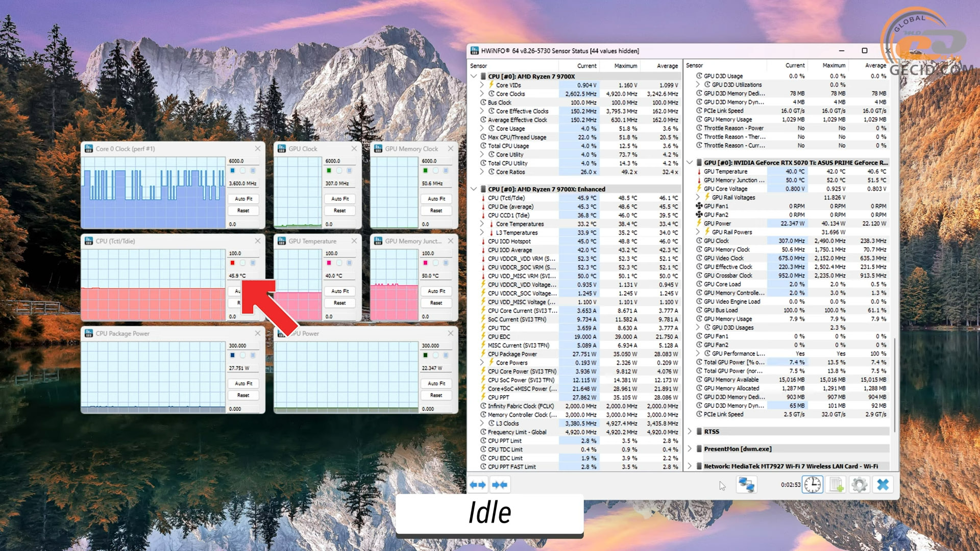980x551 pixels.
Task: Click app icon of CPU Package Power graph
Action: (x=89, y=333)
